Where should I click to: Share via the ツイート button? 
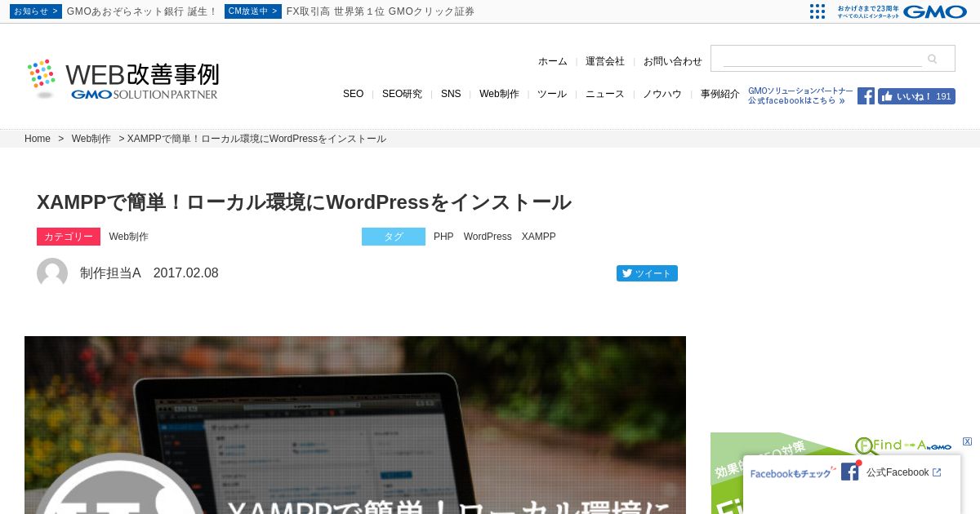click(647, 273)
